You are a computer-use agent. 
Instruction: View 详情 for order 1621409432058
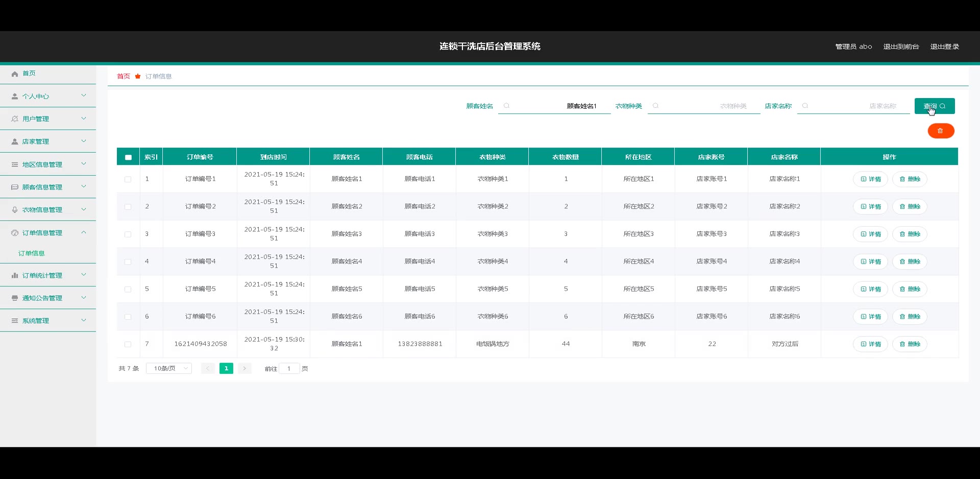tap(871, 344)
